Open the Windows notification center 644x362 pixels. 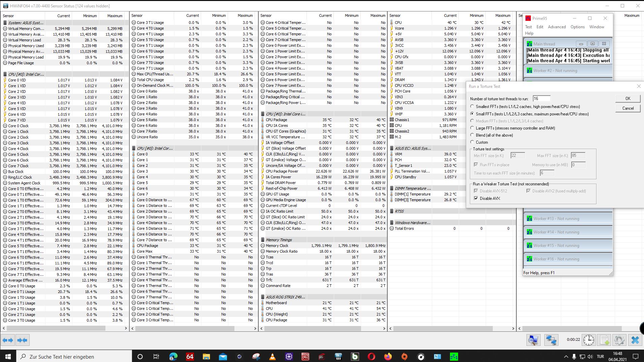click(x=636, y=357)
